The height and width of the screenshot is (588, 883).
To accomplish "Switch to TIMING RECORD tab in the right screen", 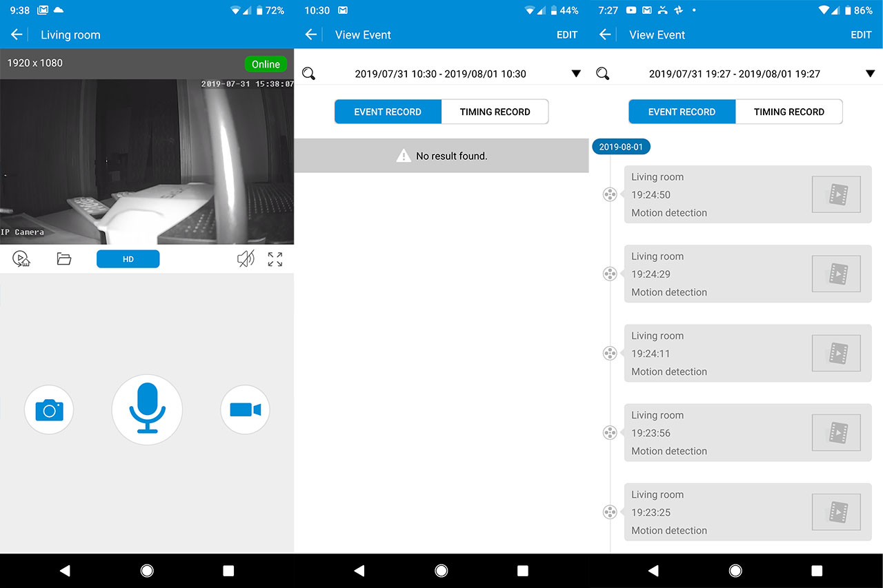I will (788, 112).
